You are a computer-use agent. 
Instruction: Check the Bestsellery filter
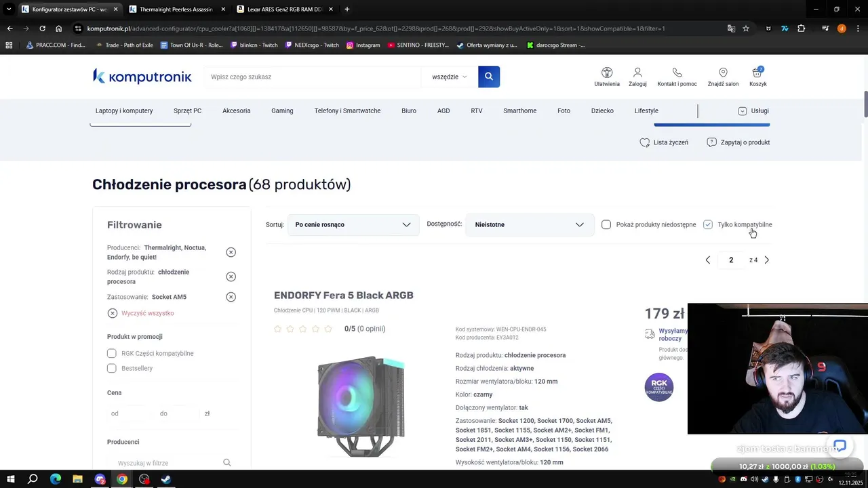[112, 368]
